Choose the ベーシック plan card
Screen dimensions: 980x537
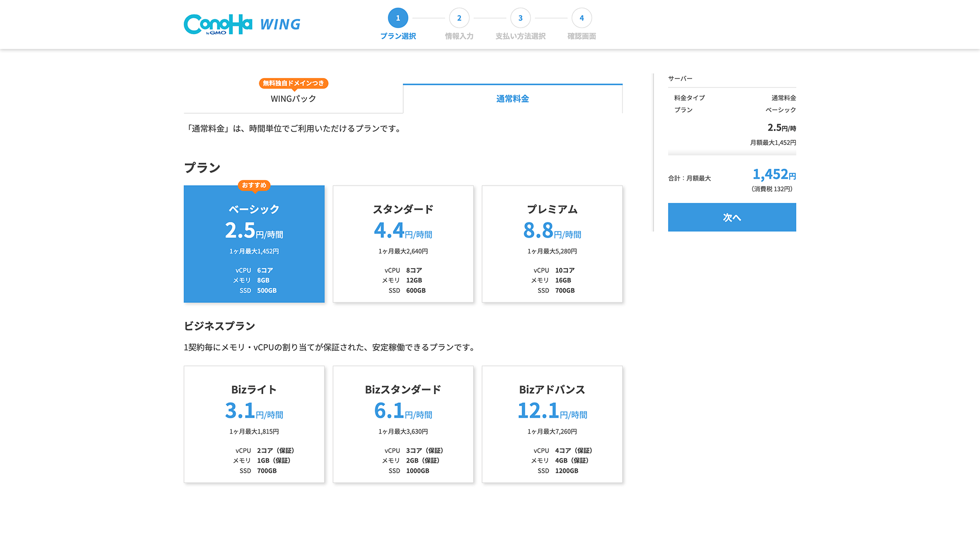254,244
